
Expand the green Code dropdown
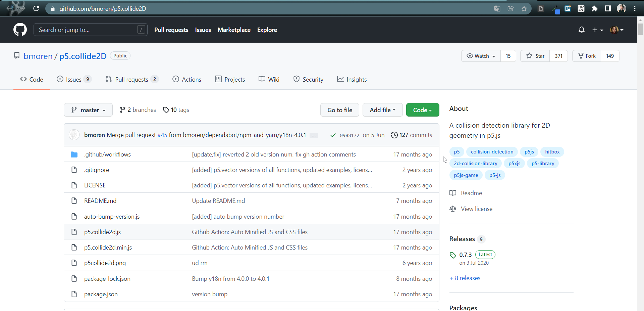[423, 110]
